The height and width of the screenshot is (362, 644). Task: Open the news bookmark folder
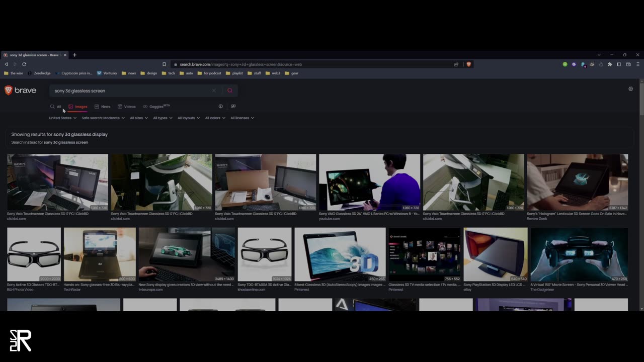click(x=129, y=73)
